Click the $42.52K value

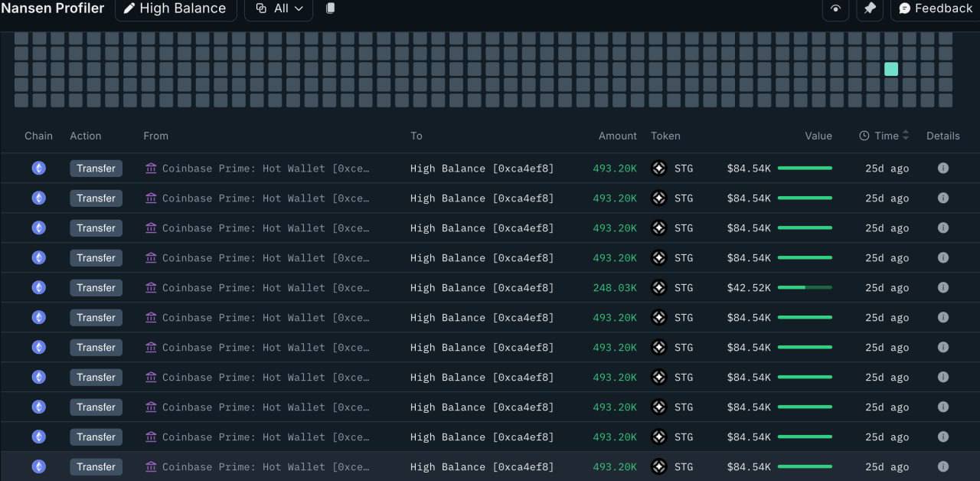click(x=749, y=288)
